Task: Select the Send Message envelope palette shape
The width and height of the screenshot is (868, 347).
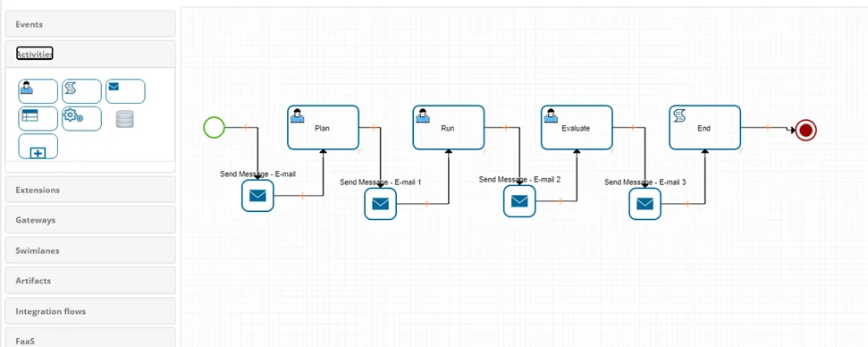Action: [125, 91]
